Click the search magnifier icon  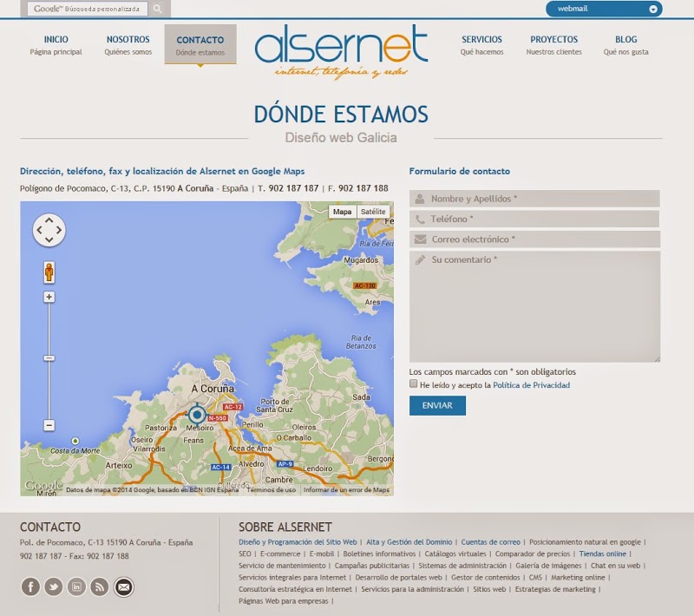pos(158,9)
